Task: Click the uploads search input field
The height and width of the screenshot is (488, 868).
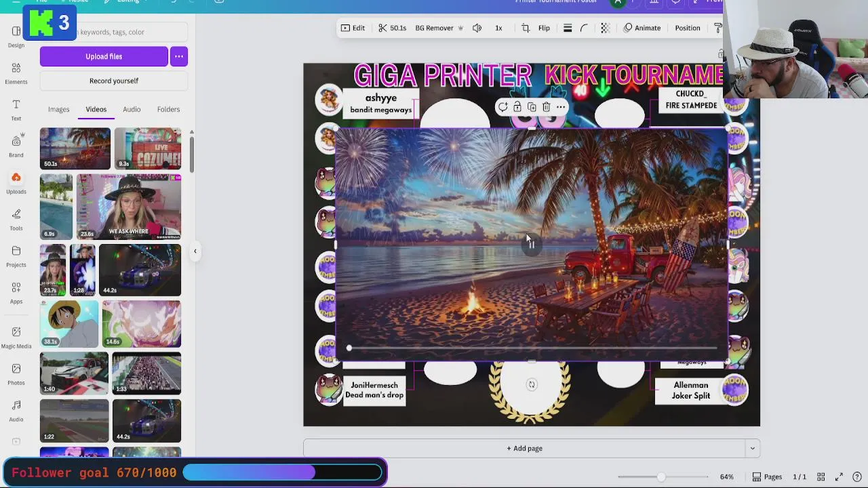Action: (114, 32)
